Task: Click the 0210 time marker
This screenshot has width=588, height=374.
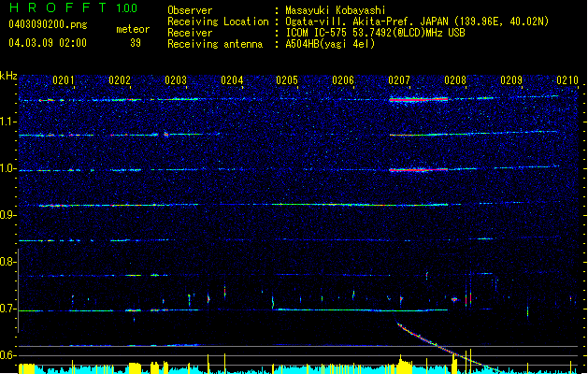Action: pos(567,80)
